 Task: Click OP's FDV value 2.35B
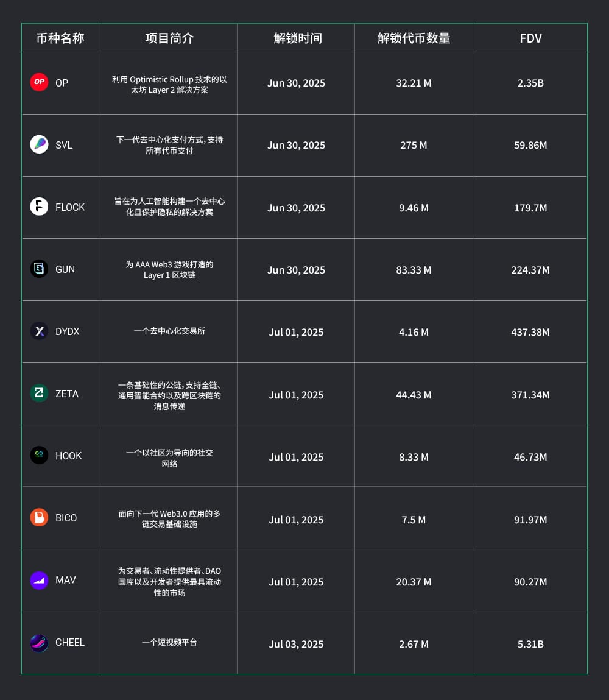[530, 83]
